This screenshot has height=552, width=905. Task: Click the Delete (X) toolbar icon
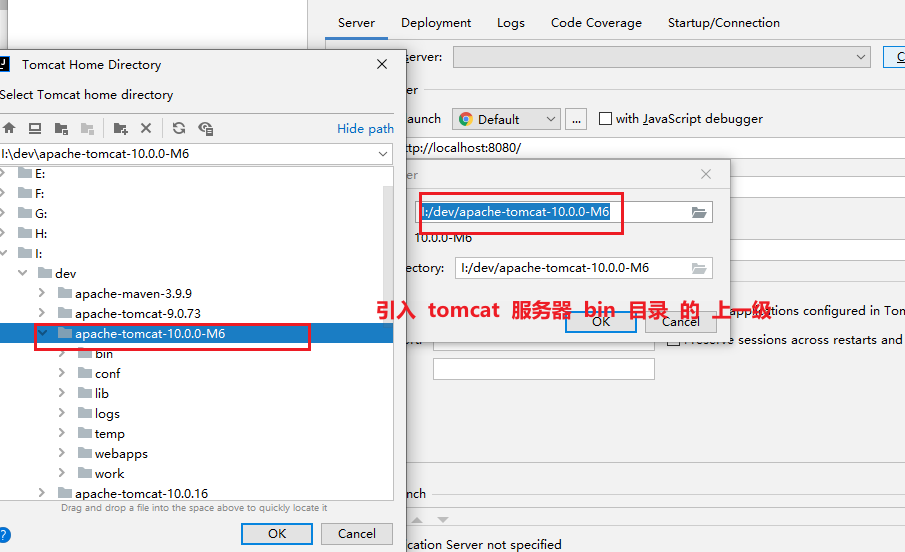point(146,128)
